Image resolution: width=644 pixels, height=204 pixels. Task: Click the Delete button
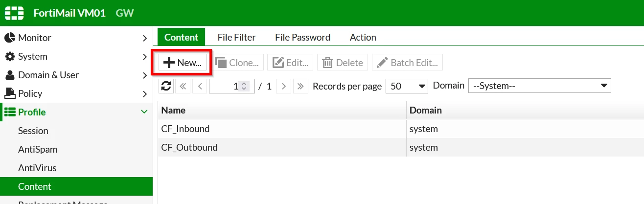[343, 63]
